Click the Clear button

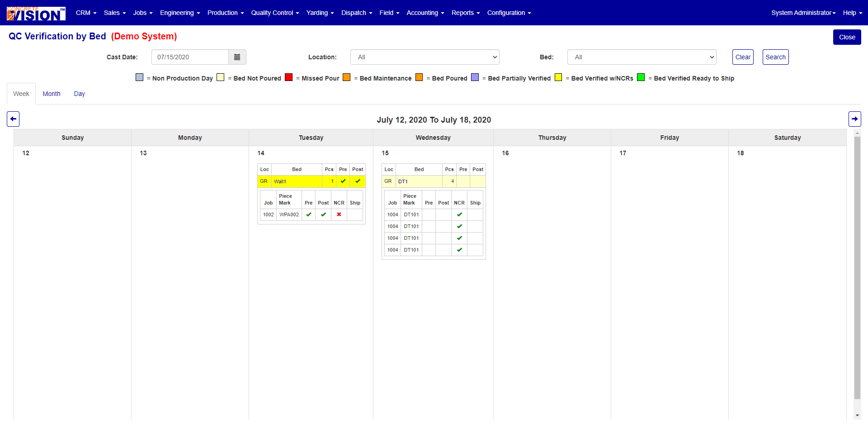click(x=743, y=57)
